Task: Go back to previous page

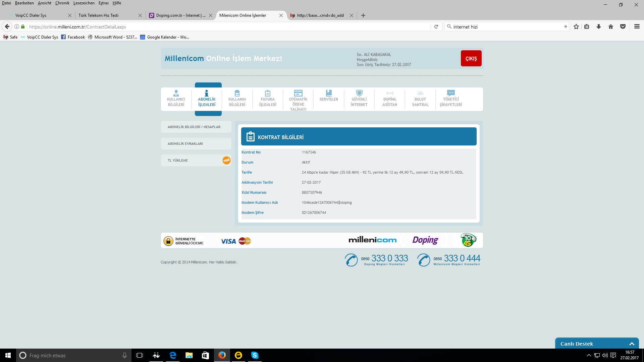Action: click(x=7, y=26)
